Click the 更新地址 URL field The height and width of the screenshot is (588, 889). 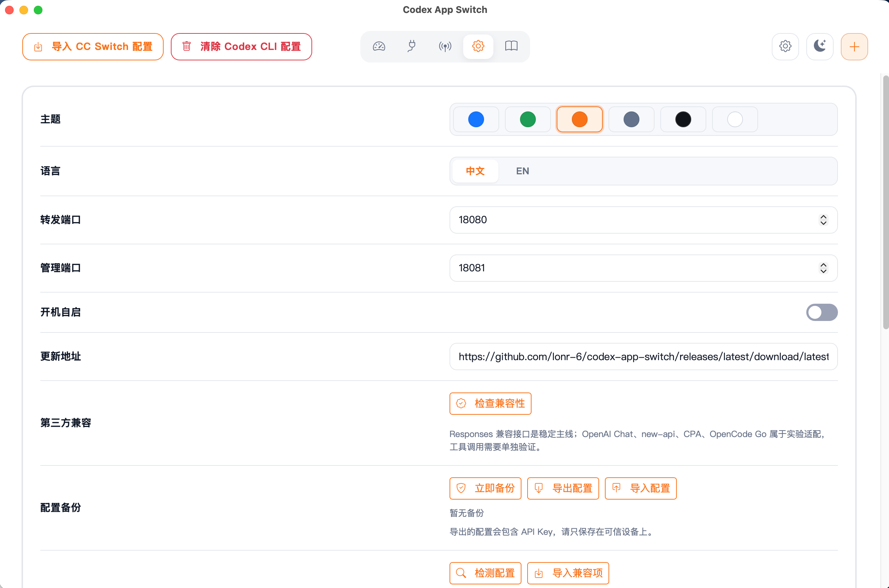(x=643, y=357)
